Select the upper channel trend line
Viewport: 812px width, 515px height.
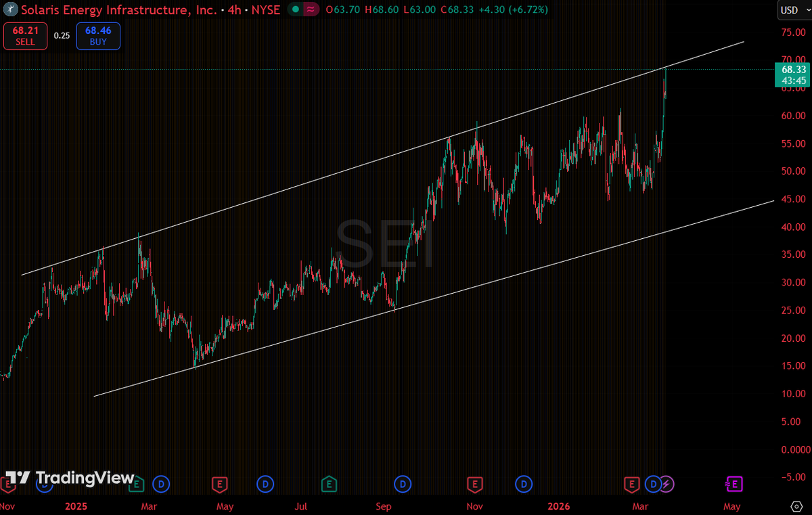pyautogui.click(x=382, y=158)
